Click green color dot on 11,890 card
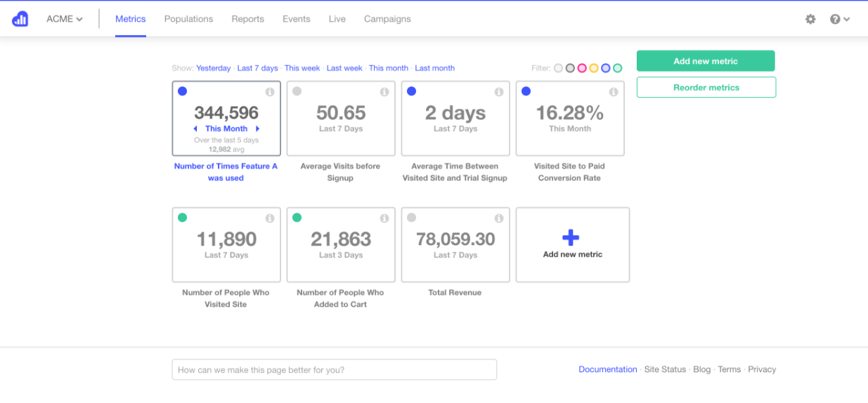This screenshot has width=868, height=403. [x=183, y=218]
